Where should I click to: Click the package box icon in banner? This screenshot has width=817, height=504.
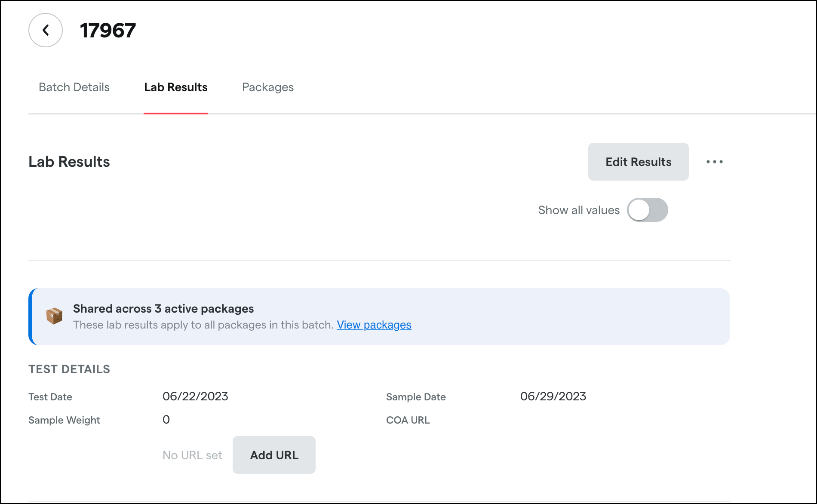click(54, 316)
